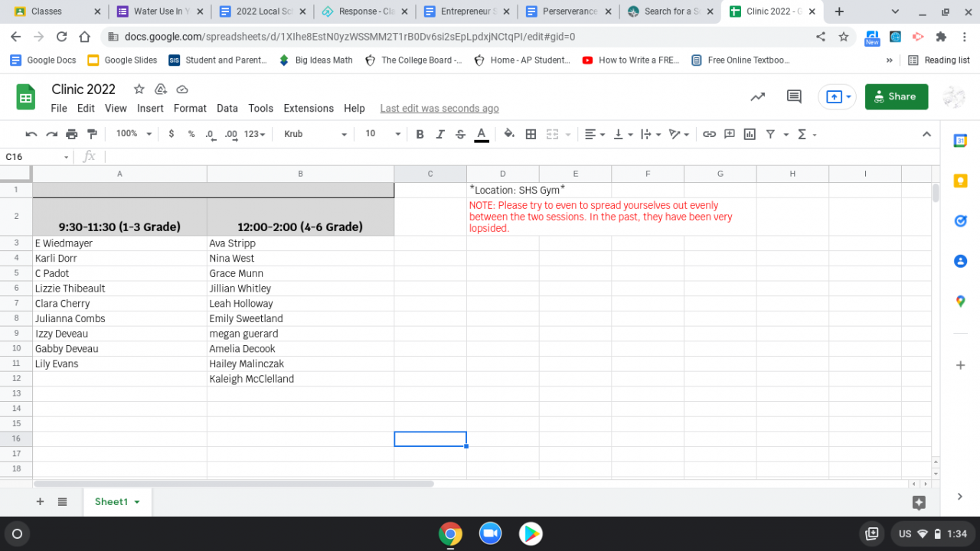Toggle bold formatting
This screenshot has height=551, width=980.
click(420, 134)
